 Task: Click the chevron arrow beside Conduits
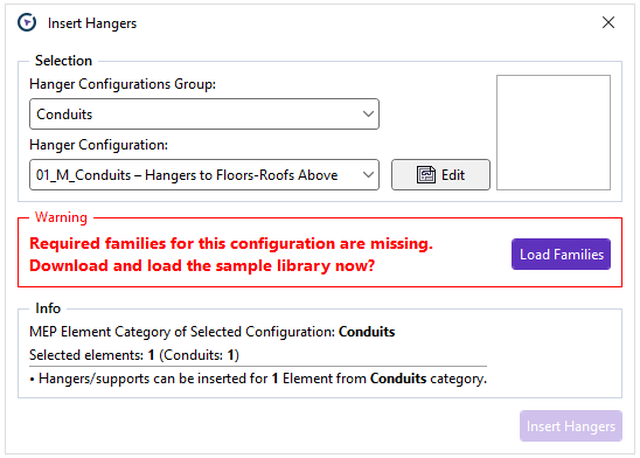(x=366, y=114)
